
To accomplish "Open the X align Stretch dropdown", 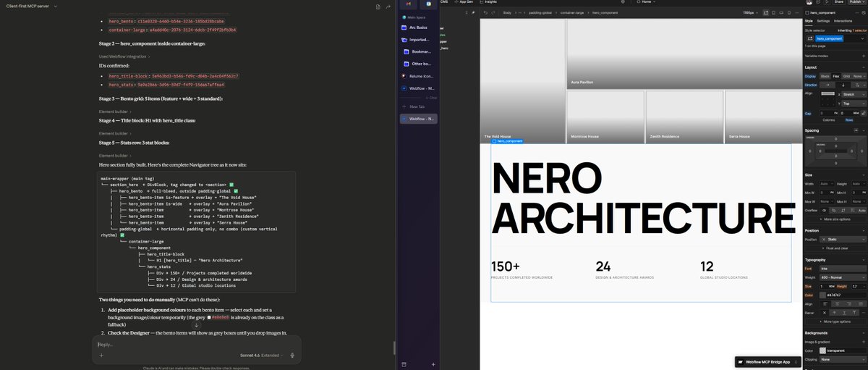I will (854, 94).
